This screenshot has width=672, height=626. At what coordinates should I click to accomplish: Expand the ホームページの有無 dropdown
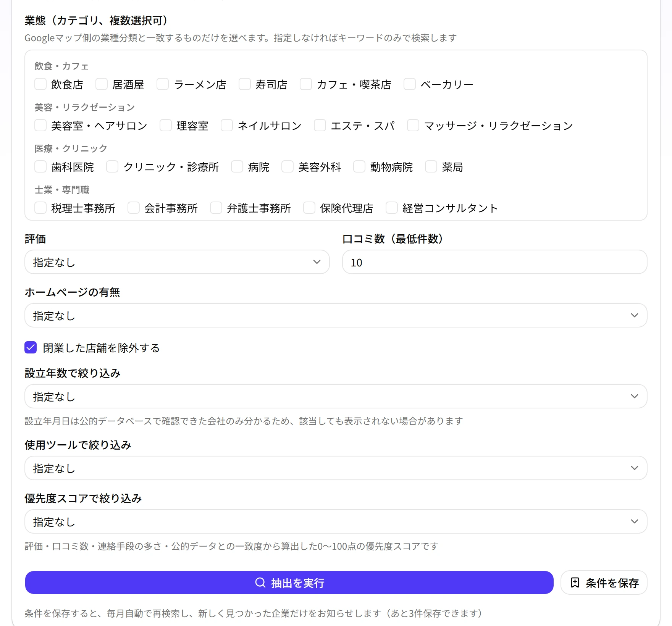click(x=336, y=315)
